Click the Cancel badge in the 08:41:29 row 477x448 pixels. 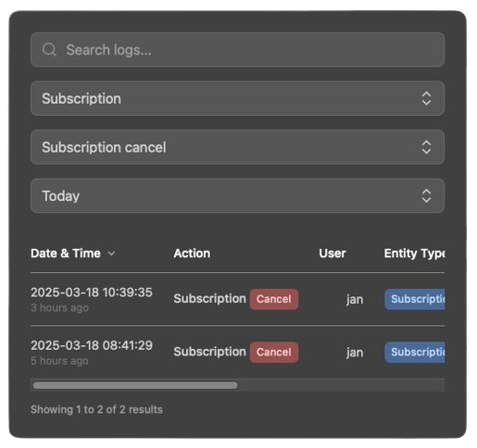tap(274, 352)
